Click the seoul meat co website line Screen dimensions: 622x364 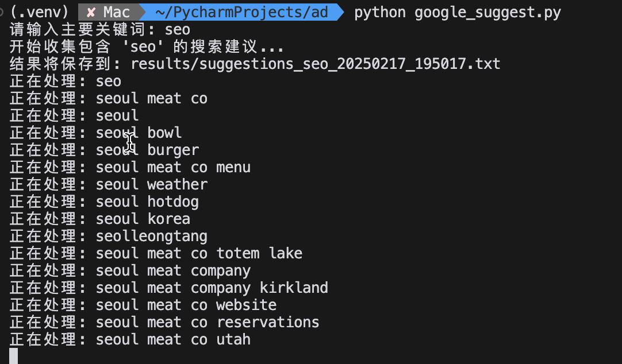(x=143, y=305)
